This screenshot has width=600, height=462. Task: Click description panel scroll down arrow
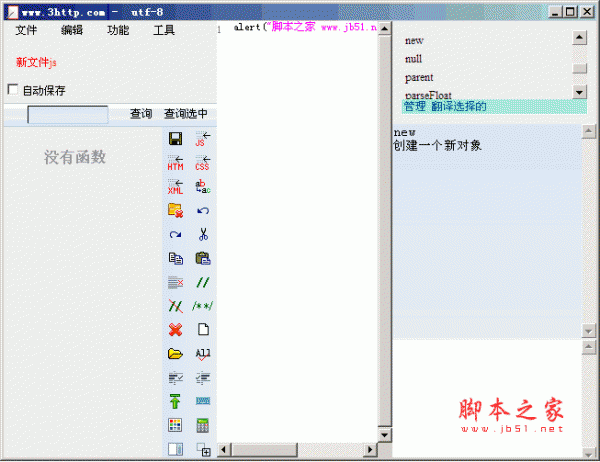coord(589,331)
